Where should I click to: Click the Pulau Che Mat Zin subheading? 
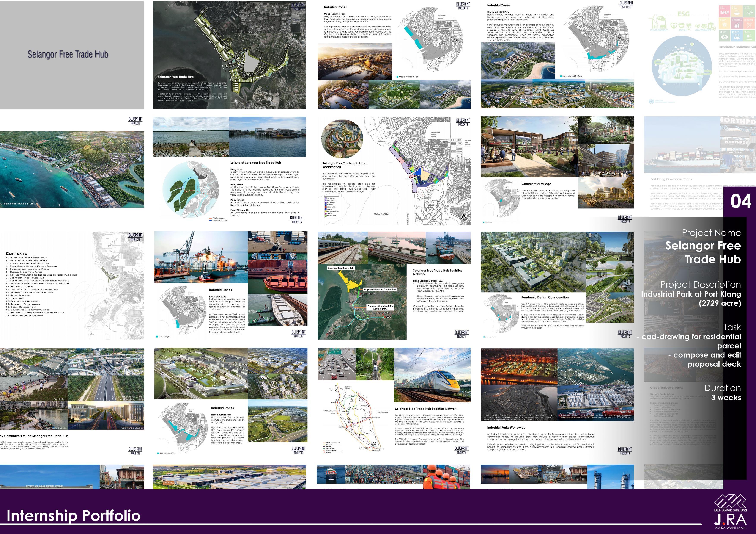(x=239, y=210)
